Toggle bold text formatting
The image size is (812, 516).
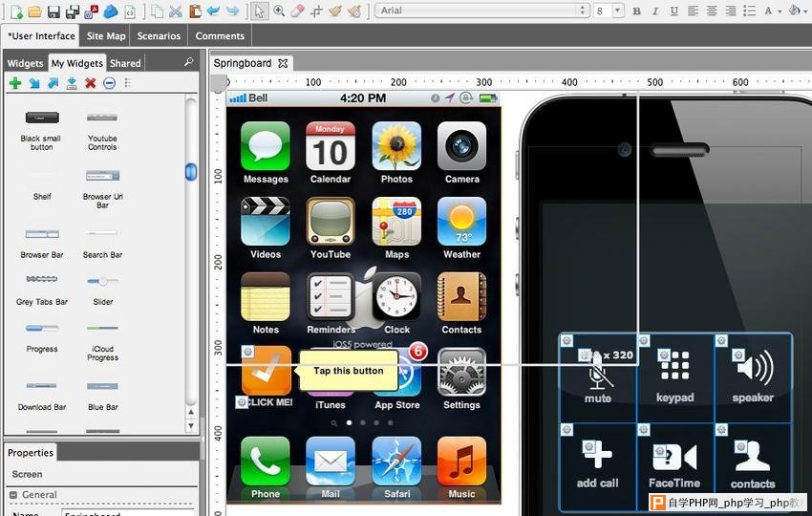click(x=636, y=11)
